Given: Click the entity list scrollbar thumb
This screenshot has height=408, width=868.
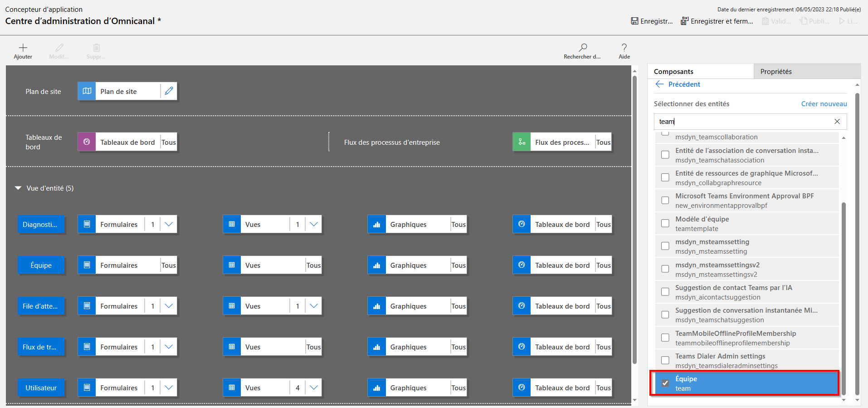Looking at the screenshot, I should [844, 298].
